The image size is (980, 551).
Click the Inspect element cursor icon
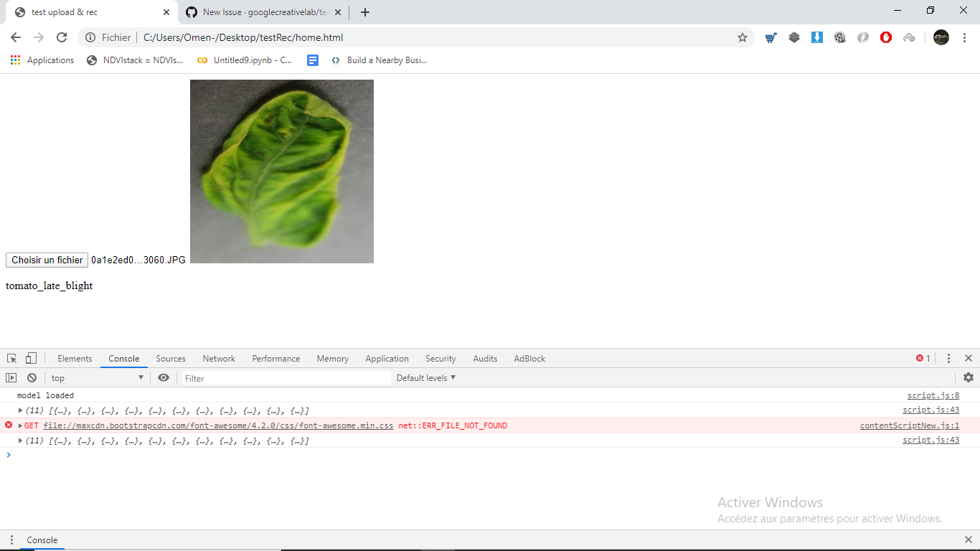(x=11, y=357)
